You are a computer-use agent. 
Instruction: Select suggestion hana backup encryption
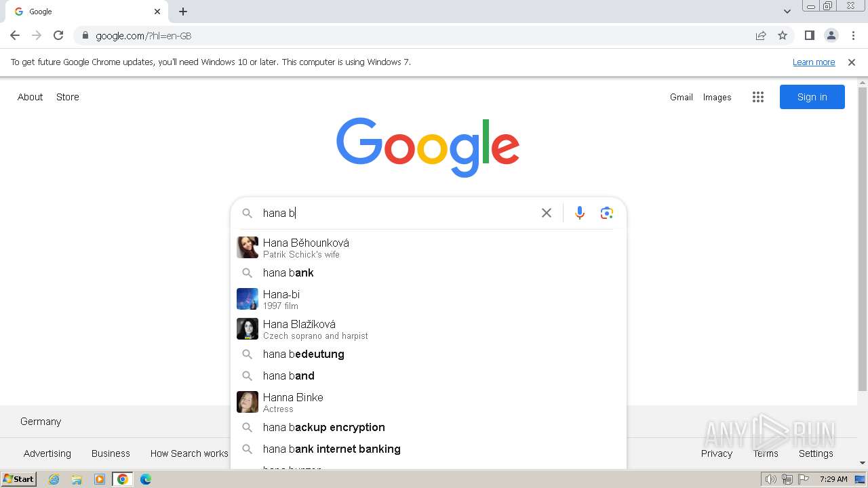coord(429,427)
